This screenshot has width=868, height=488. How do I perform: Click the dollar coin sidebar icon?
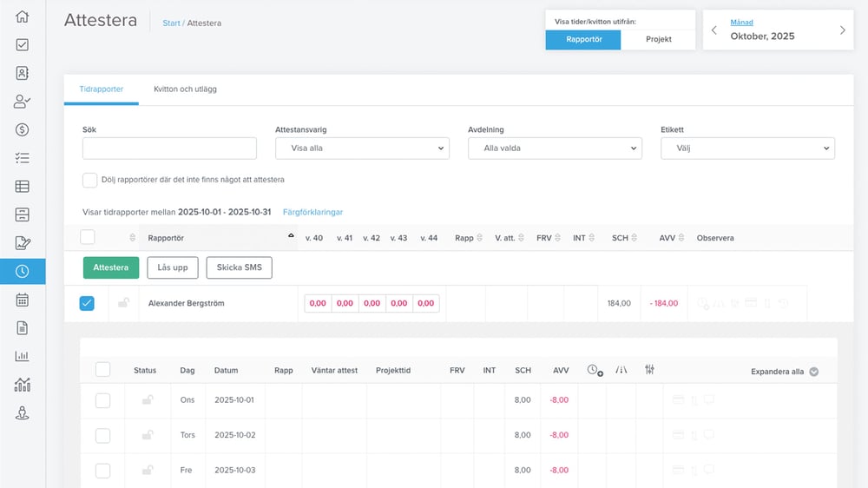click(x=23, y=129)
